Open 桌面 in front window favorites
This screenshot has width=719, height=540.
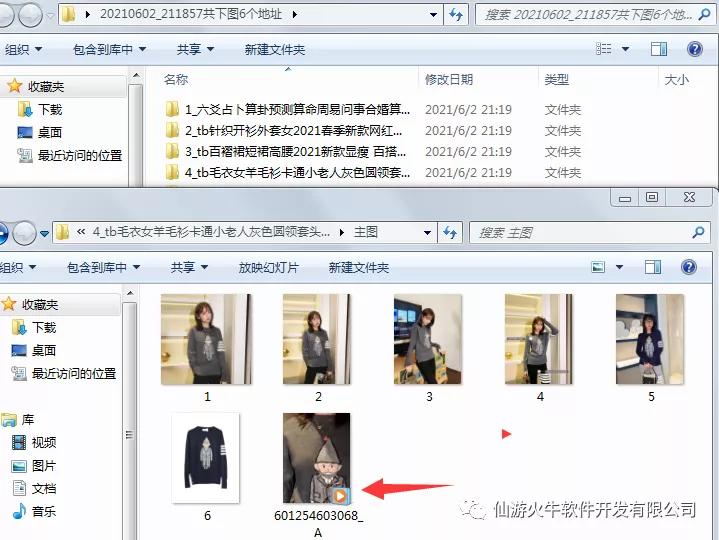coord(34,351)
